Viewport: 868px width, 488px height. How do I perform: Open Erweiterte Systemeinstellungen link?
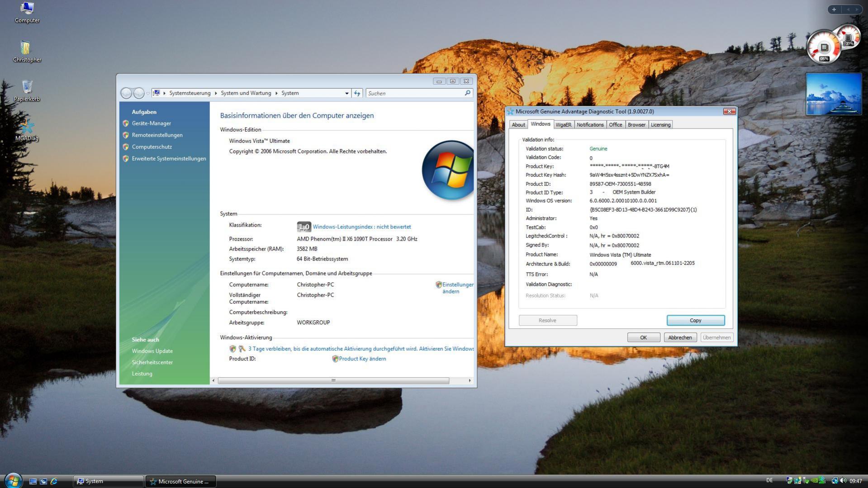[169, 158]
